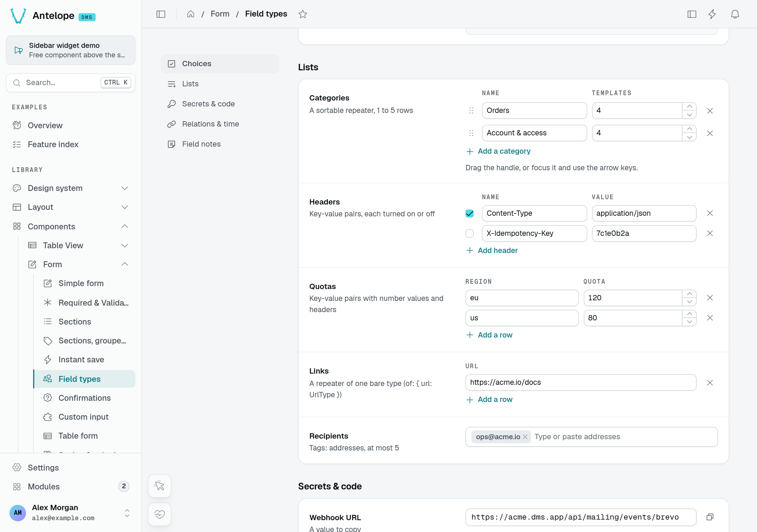Delete the X-Idempotency-Key header row
The height and width of the screenshot is (532, 757).
pyautogui.click(x=710, y=233)
